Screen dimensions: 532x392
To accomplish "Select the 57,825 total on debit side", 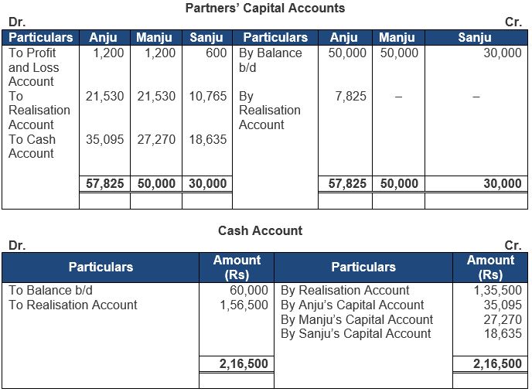I will pyautogui.click(x=104, y=184).
